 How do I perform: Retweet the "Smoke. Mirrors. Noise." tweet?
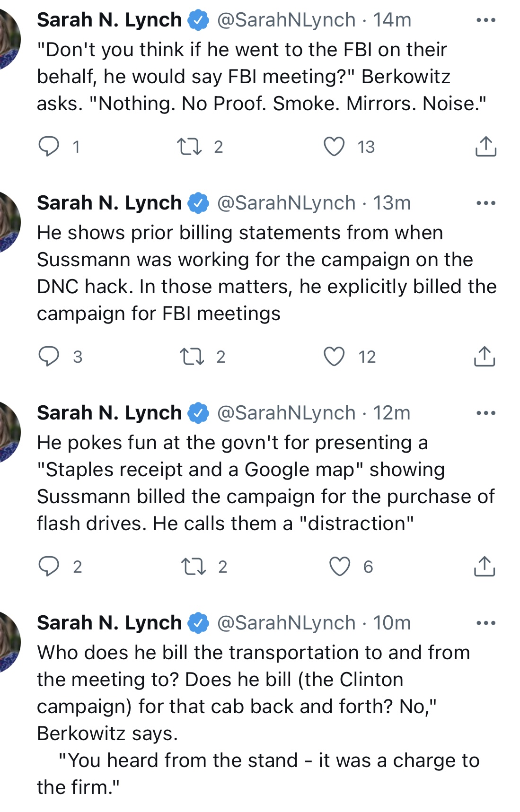[x=189, y=147]
